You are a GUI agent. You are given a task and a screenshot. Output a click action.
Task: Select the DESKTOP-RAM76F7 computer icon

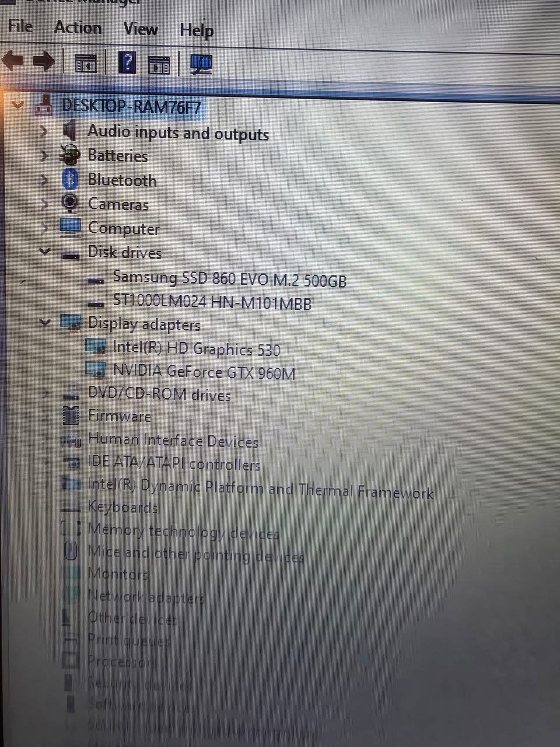coord(43,105)
